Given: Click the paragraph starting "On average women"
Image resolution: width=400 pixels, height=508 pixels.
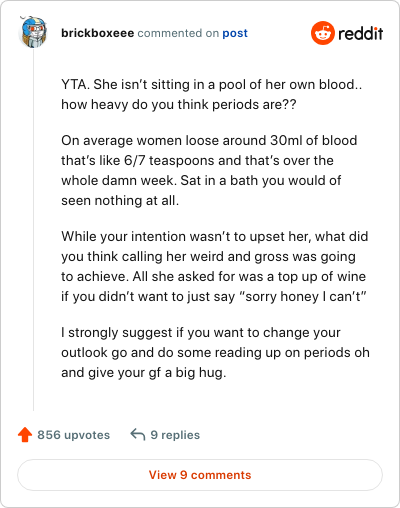Looking at the screenshot, I should coord(209,170).
